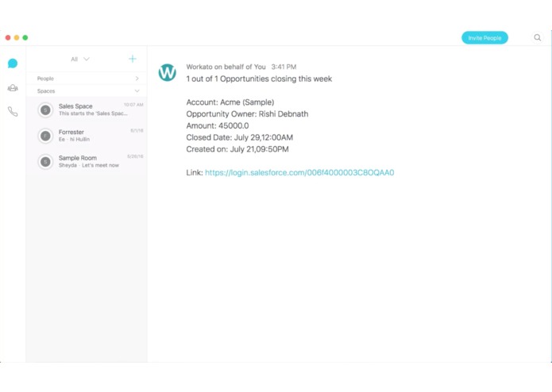This screenshot has height=392, width=552.
Task: Click the Invite People button
Action: tap(484, 38)
